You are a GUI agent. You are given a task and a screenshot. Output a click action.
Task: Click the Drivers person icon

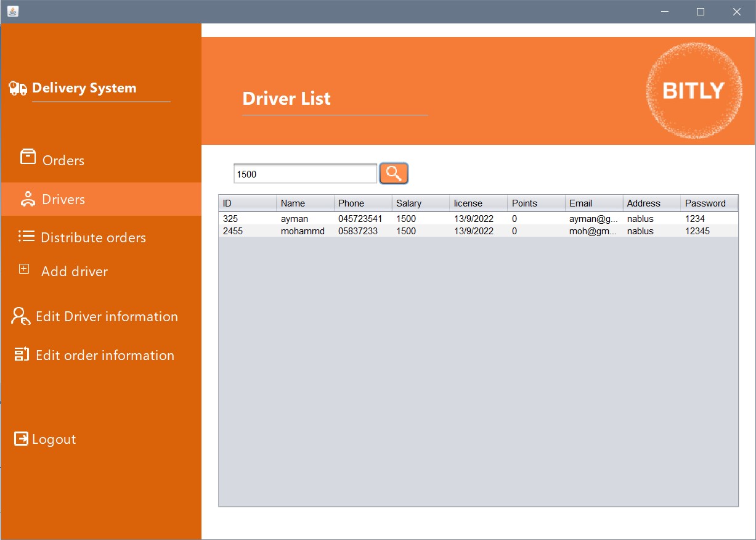(28, 198)
